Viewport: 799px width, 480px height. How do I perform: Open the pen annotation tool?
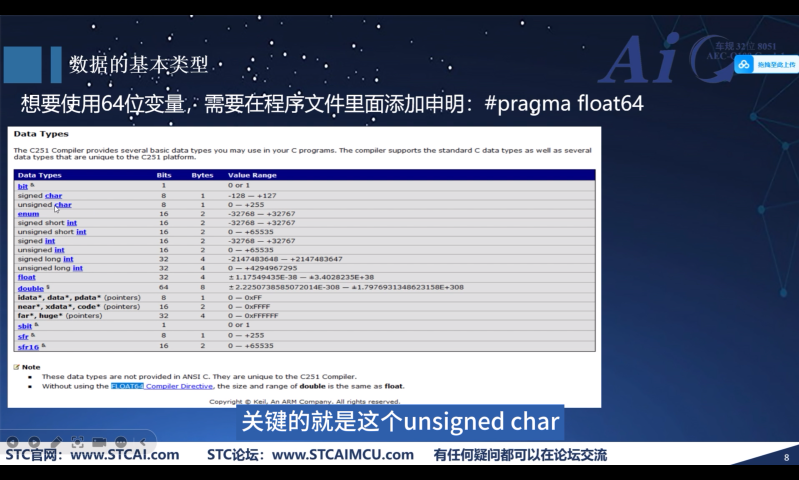[56, 442]
